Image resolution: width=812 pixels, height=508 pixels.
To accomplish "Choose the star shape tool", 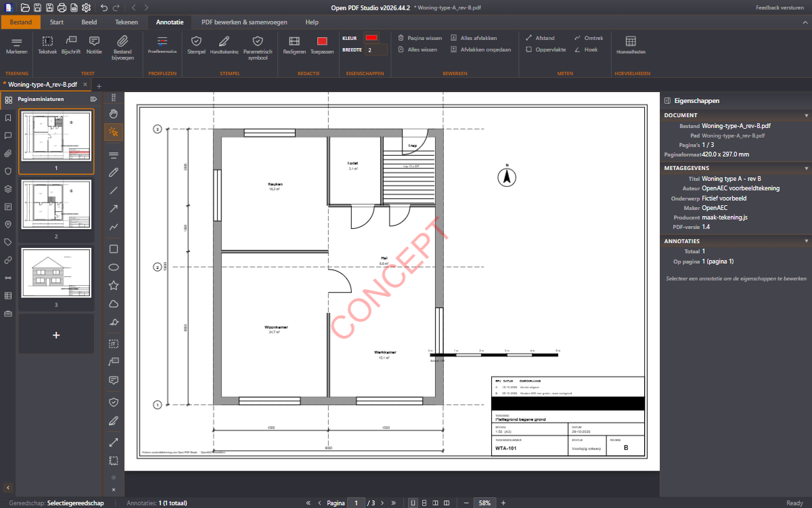I will click(x=114, y=285).
